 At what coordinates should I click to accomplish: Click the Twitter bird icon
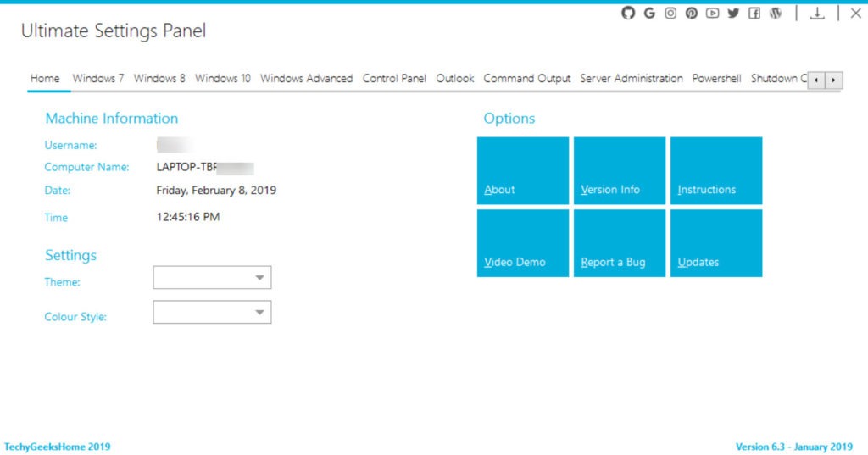point(733,13)
